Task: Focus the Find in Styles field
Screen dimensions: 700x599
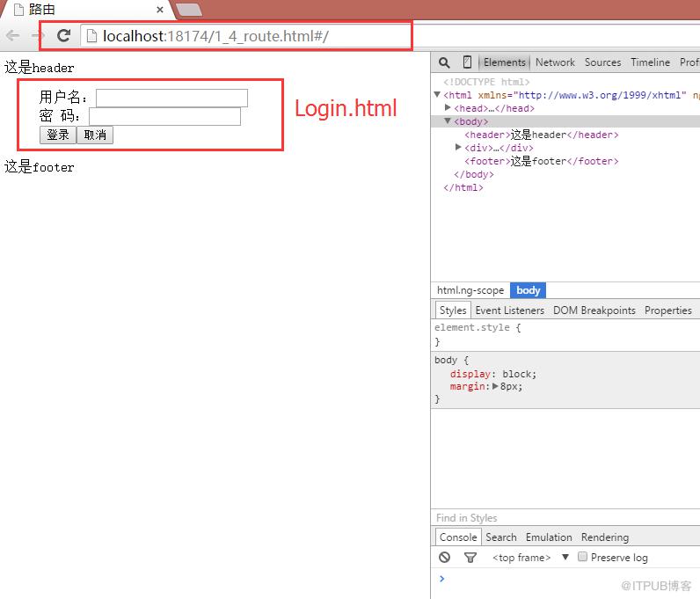Action: [x=565, y=518]
